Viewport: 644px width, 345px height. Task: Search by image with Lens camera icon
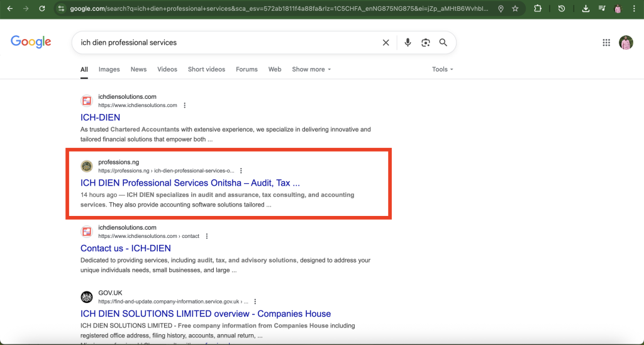tap(426, 42)
